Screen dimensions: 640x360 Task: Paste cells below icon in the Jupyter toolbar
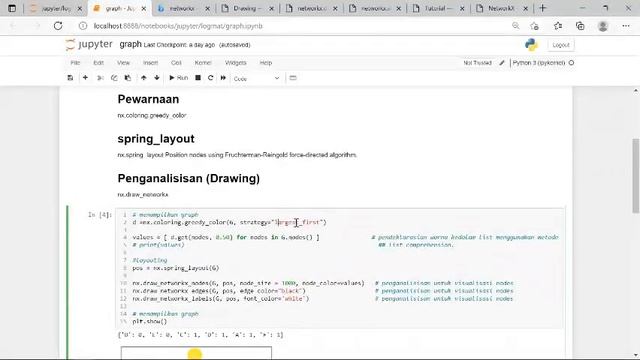tap(128, 78)
